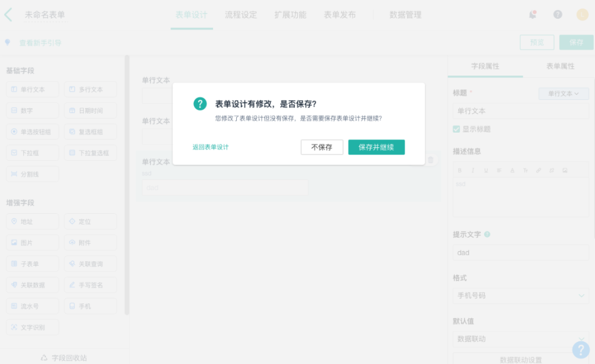Open the 表单属性 panel tab
The width and height of the screenshot is (595, 364).
[560, 67]
